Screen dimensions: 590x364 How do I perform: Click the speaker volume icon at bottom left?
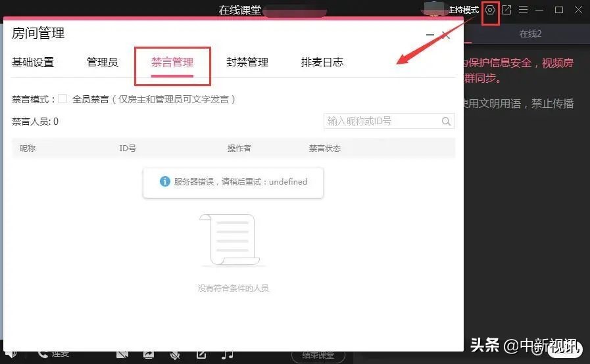(x=11, y=353)
